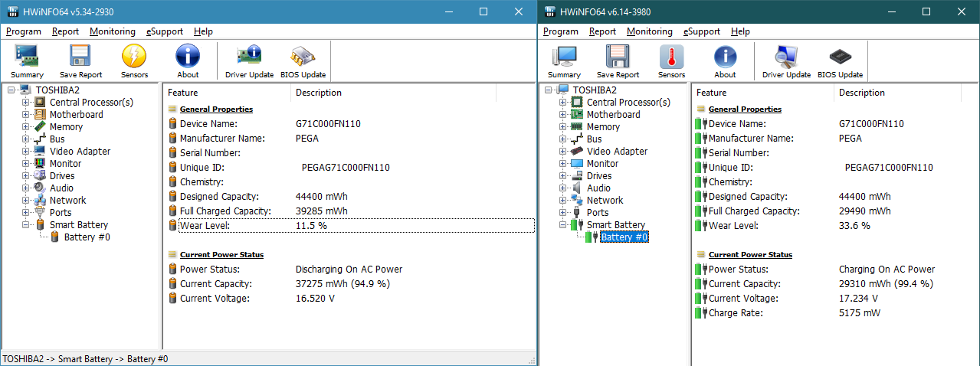This screenshot has width=980, height=366.
Task: Click Save Report in v5.34 window
Action: [x=80, y=61]
